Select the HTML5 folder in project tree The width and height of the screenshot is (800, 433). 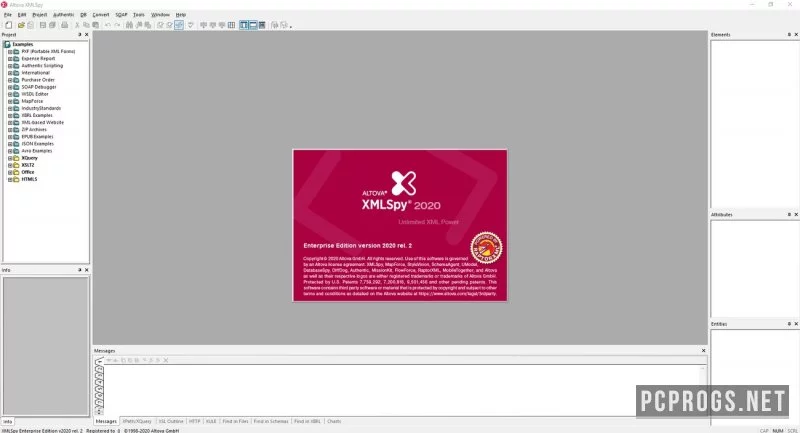pyautogui.click(x=29, y=180)
